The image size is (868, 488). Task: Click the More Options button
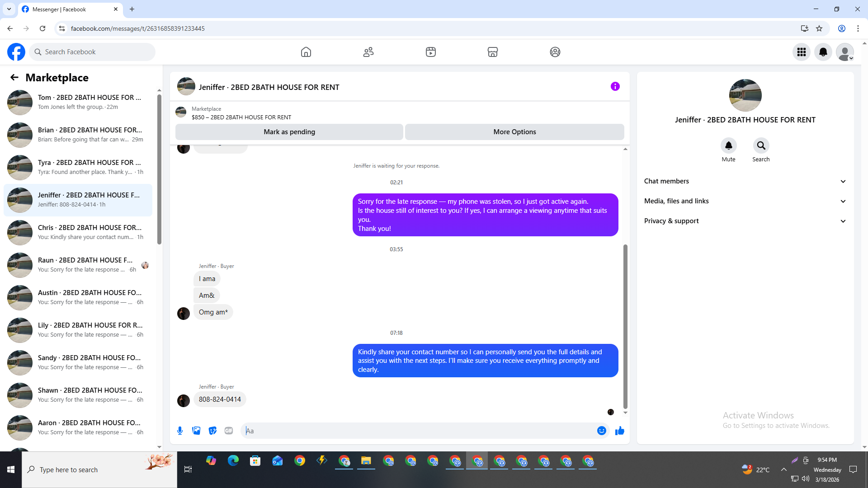[x=514, y=132]
